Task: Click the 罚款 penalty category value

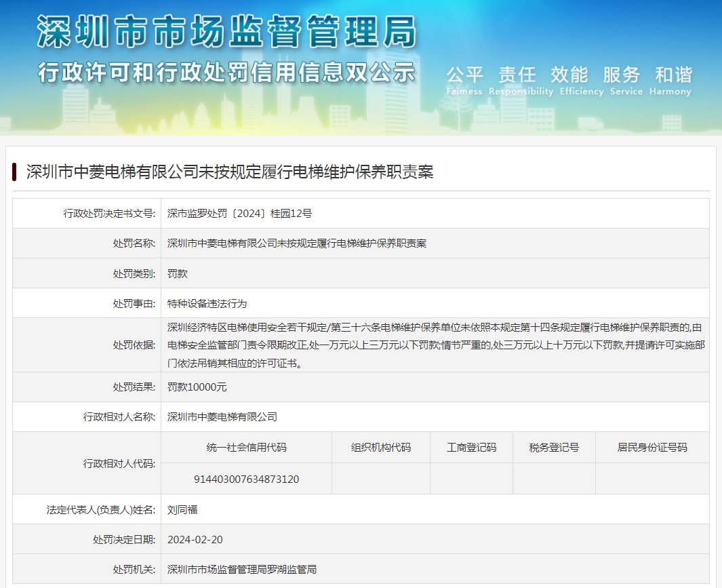Action: tap(178, 273)
